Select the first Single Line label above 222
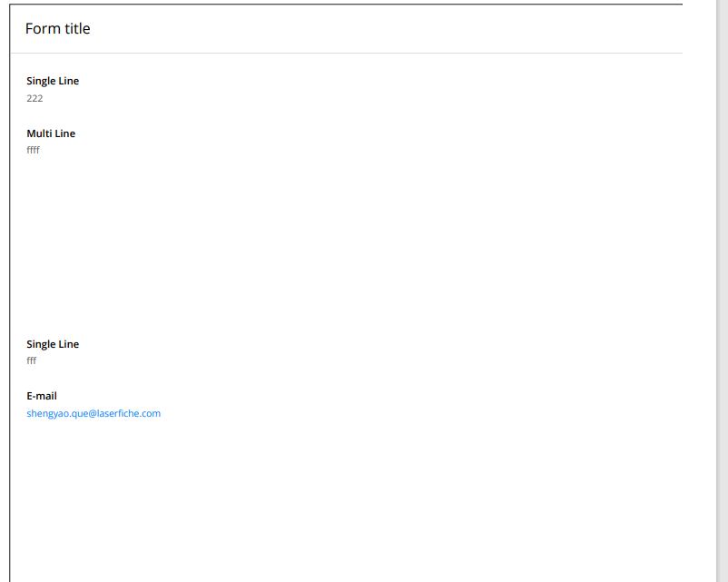Screen dimensions: 728x582 53,81
